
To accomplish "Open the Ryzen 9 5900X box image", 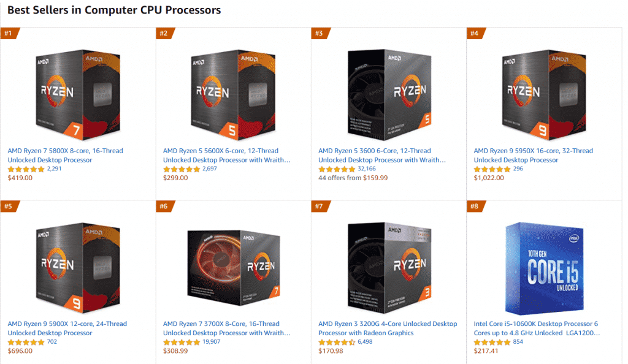I will point(78,268).
